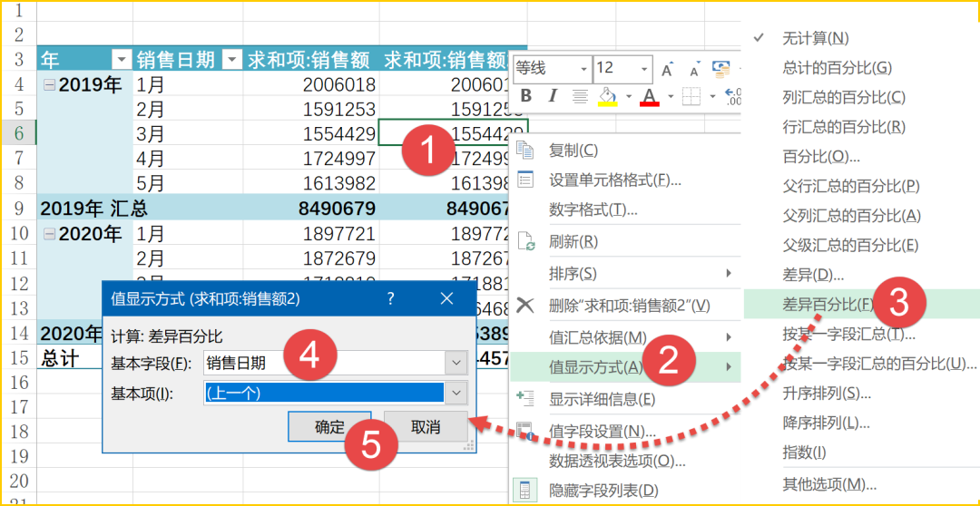Increase font size with larger A icon
The width and height of the screenshot is (980, 506).
point(668,68)
